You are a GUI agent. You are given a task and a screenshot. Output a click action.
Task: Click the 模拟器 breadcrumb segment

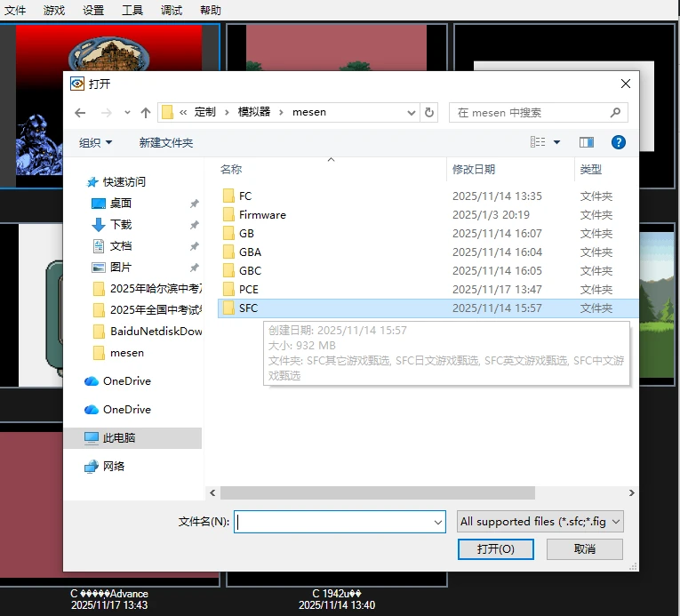254,112
